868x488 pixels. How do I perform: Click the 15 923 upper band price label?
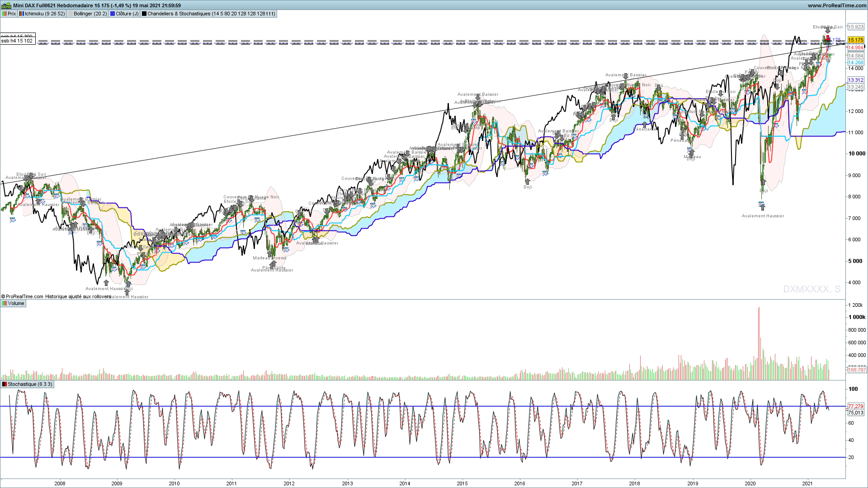(856, 27)
